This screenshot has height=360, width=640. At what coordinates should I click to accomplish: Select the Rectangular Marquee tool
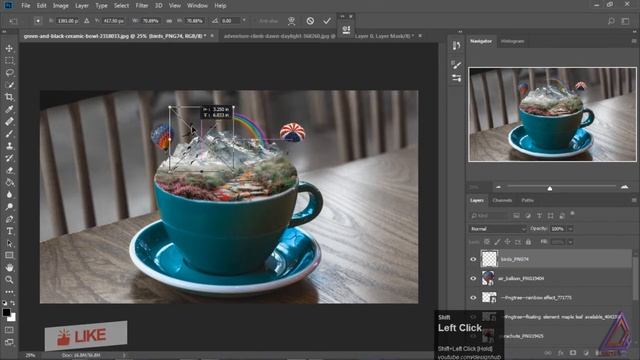click(9, 60)
